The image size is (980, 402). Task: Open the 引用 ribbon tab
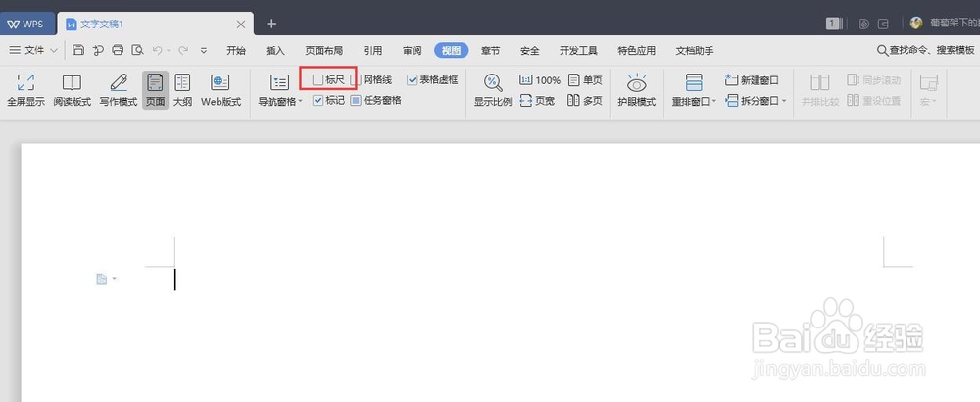pos(372,51)
